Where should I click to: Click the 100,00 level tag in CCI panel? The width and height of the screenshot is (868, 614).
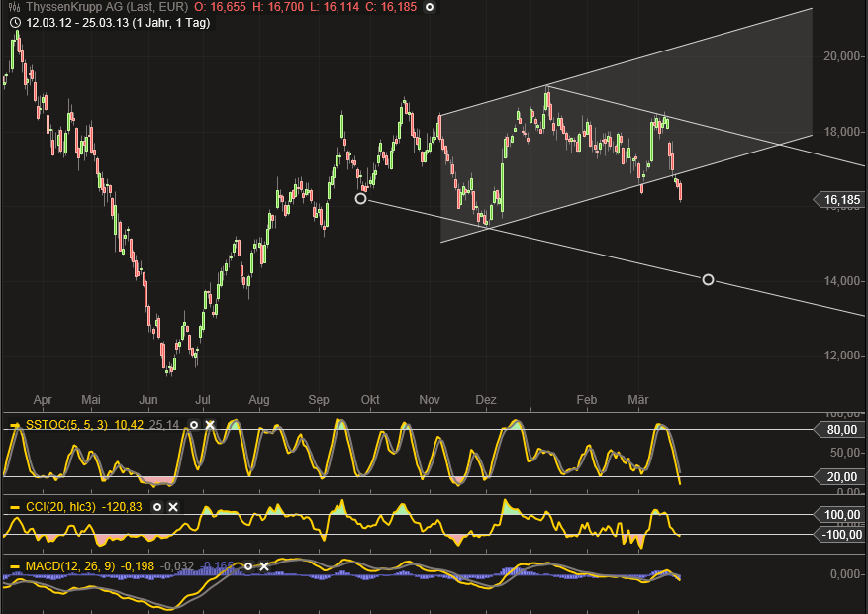(x=839, y=515)
